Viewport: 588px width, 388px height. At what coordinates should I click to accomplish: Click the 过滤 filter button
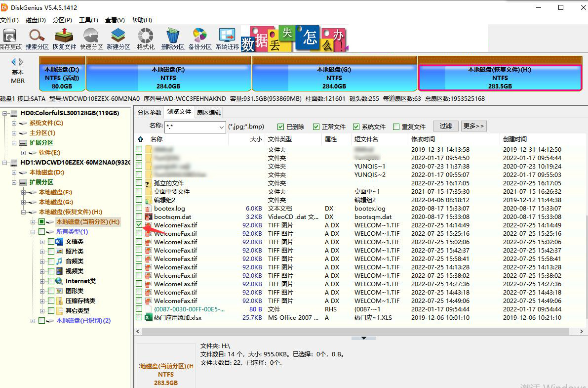coord(445,127)
